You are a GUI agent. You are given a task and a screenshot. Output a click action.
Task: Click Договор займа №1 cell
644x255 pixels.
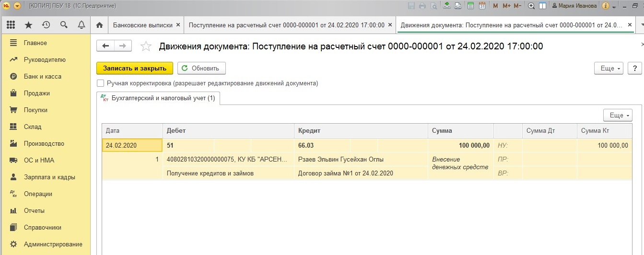pyautogui.click(x=361, y=173)
